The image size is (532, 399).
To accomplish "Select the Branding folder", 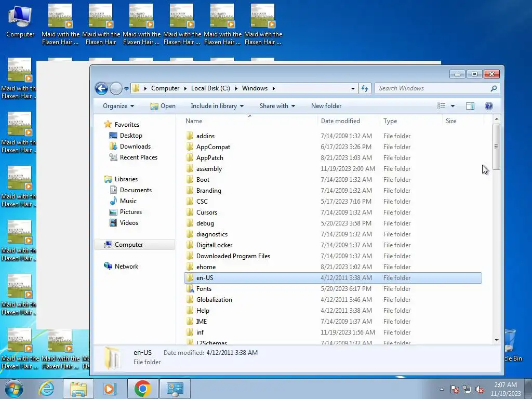I will coord(209,190).
